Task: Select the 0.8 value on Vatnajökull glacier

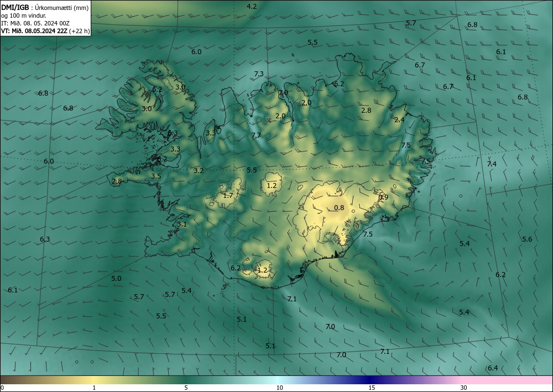Action: pyautogui.click(x=339, y=208)
